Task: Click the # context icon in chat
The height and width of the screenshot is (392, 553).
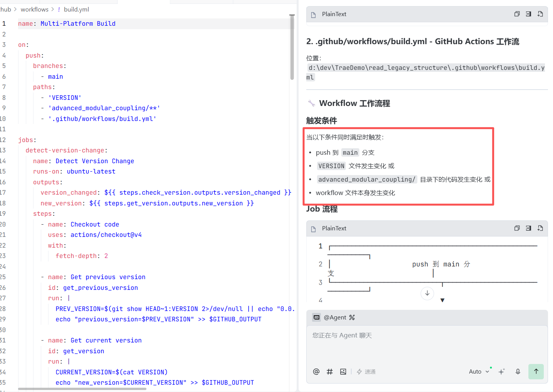Action: [x=330, y=371]
